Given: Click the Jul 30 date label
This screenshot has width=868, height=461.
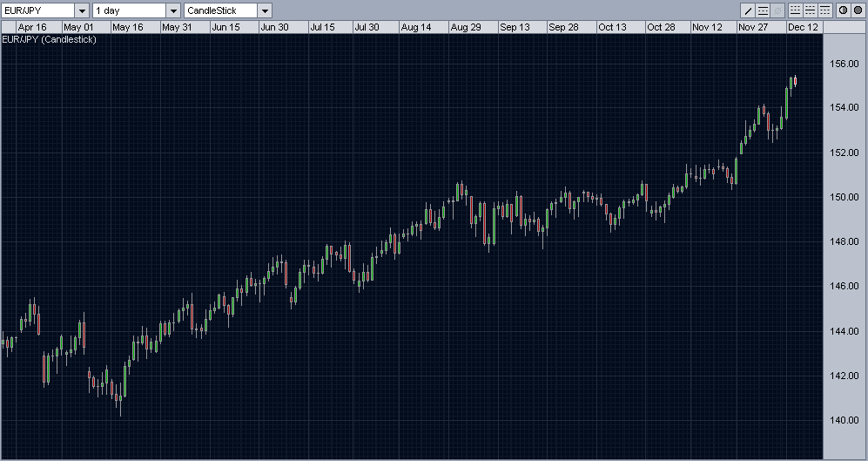Looking at the screenshot, I should coord(367,27).
